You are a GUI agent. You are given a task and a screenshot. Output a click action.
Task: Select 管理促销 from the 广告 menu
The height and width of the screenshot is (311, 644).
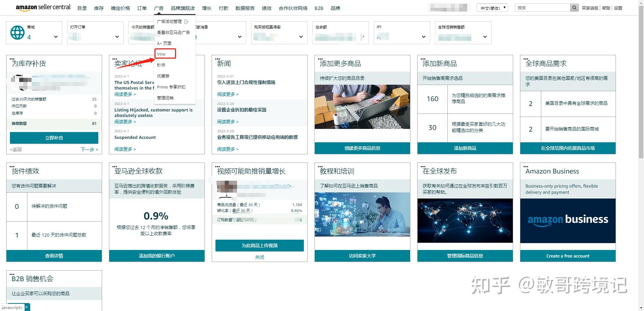pos(165,98)
